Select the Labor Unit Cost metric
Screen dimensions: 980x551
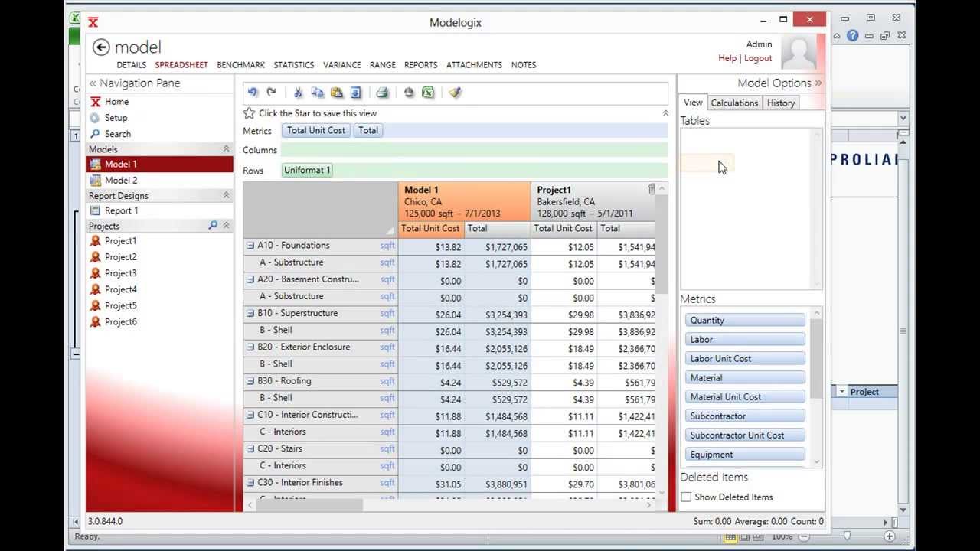[745, 359]
